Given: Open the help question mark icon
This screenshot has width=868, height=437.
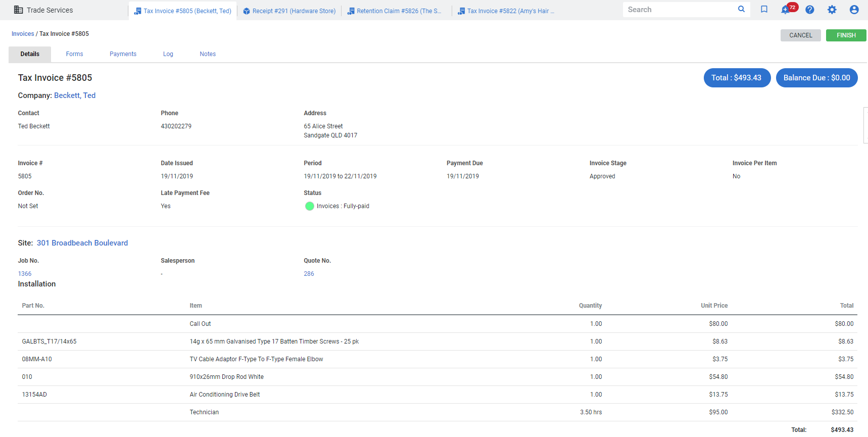Looking at the screenshot, I should coord(809,10).
